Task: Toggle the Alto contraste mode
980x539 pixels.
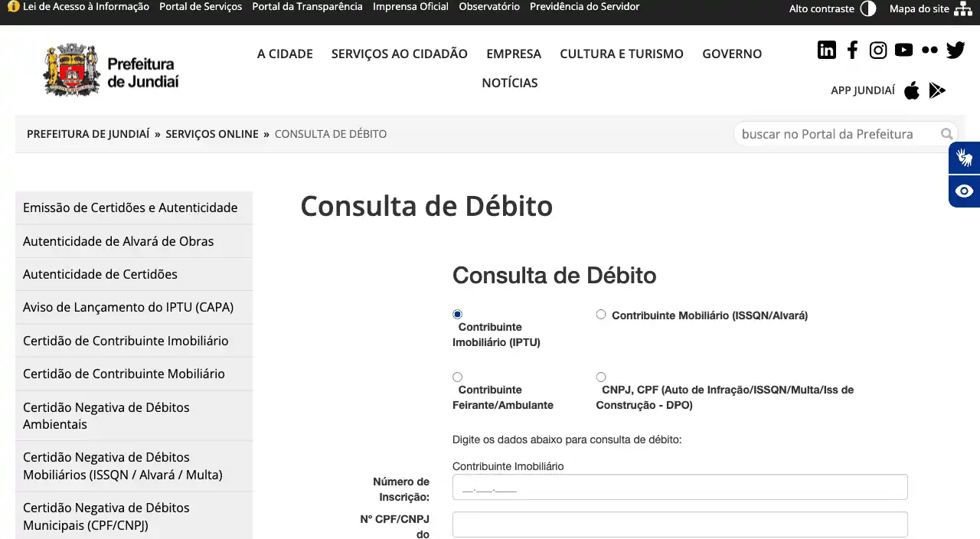Action: point(867,9)
